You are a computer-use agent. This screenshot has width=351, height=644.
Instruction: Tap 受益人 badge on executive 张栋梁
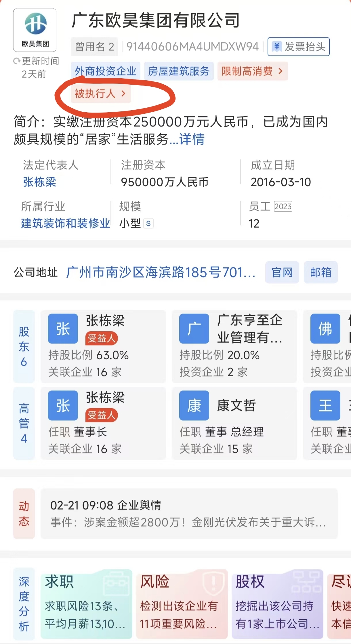coord(102,415)
